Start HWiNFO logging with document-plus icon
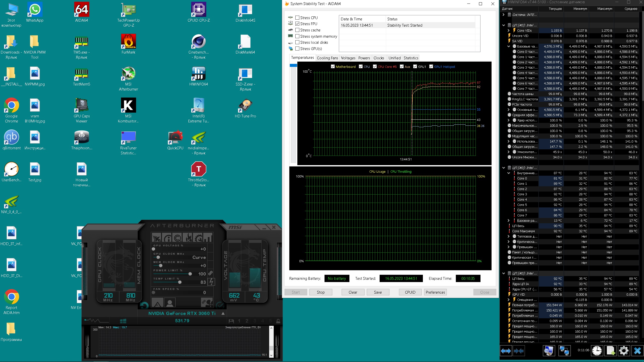 pos(611,351)
